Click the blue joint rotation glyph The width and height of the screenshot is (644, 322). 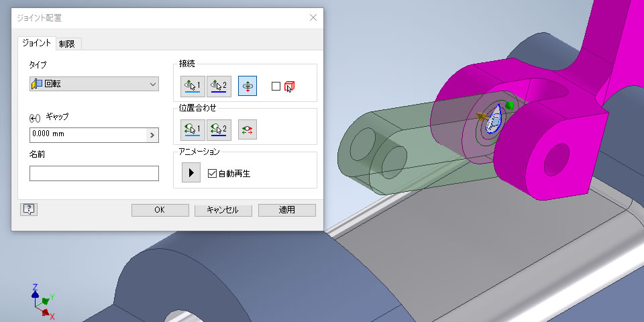[x=494, y=119]
